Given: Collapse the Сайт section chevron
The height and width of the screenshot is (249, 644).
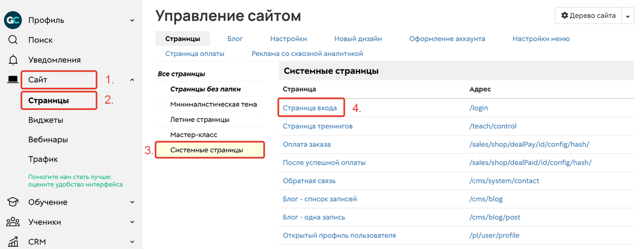Looking at the screenshot, I should point(132,80).
